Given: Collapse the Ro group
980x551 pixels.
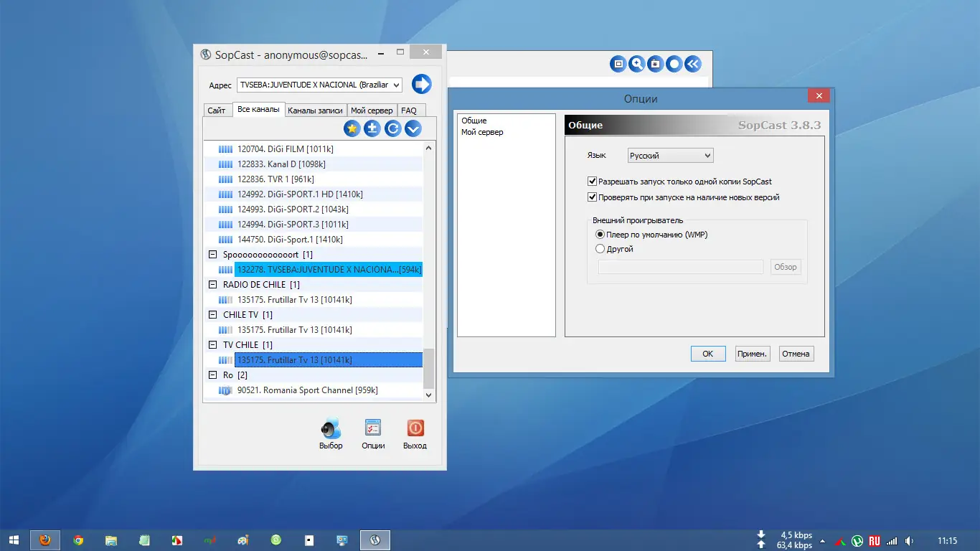Looking at the screenshot, I should tap(213, 375).
